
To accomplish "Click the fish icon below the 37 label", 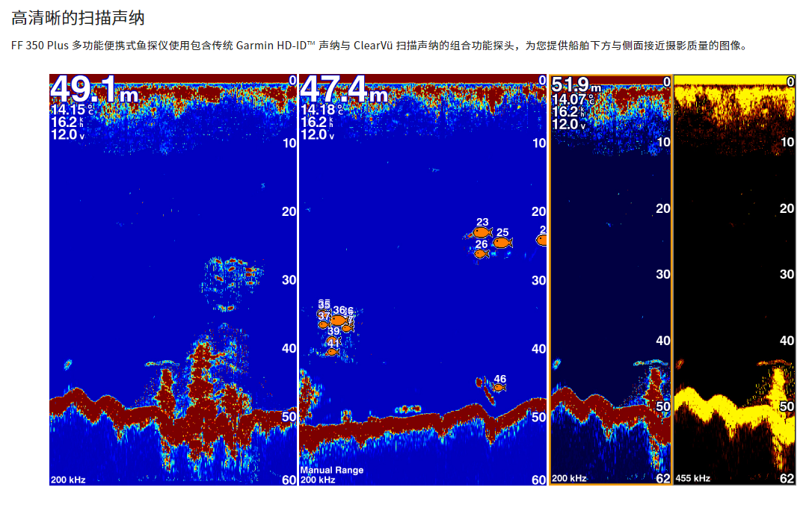I will point(324,325).
